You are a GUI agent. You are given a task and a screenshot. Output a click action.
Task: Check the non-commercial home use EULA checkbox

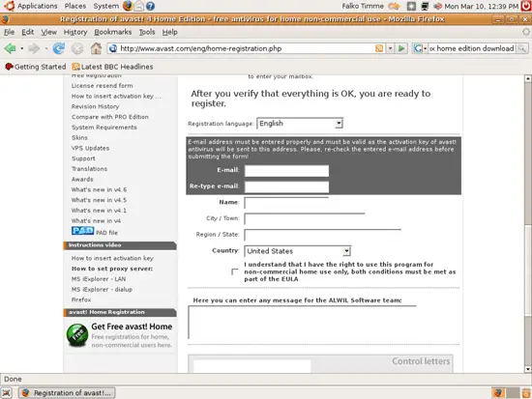(234, 271)
